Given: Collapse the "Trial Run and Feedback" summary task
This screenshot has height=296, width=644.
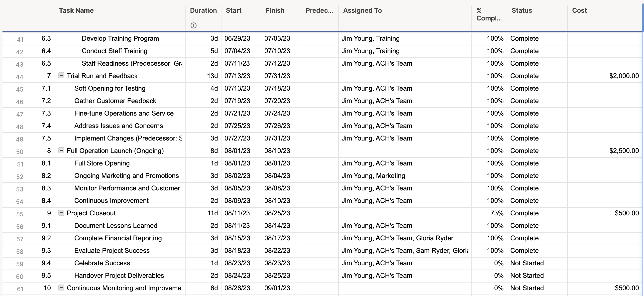Looking at the screenshot, I should (x=62, y=76).
